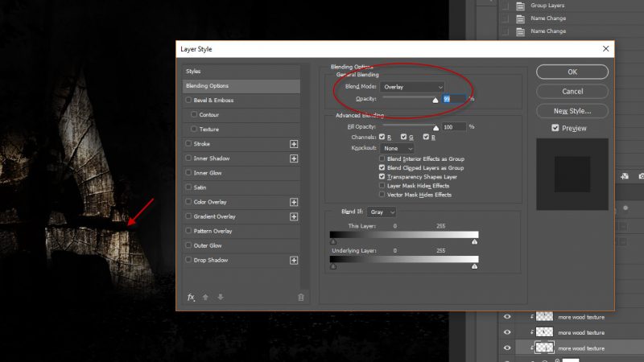Hide the bottom more wood texture layer

point(507,348)
